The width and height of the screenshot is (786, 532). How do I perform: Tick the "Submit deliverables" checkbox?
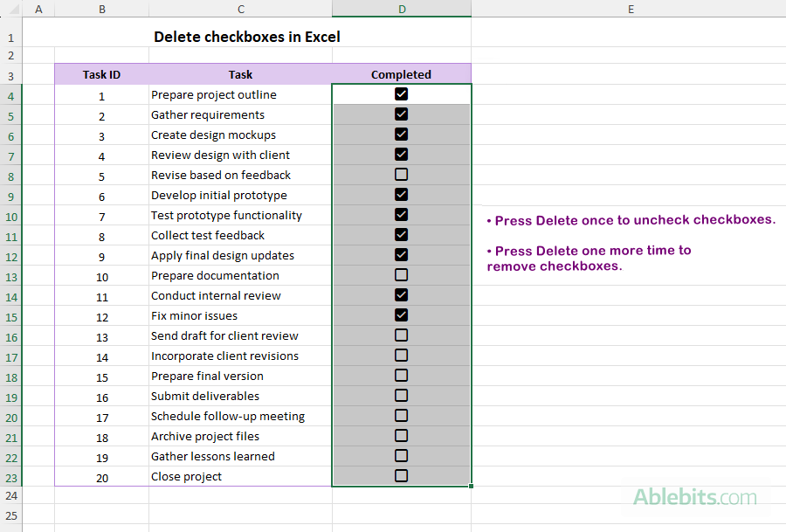pyautogui.click(x=401, y=395)
